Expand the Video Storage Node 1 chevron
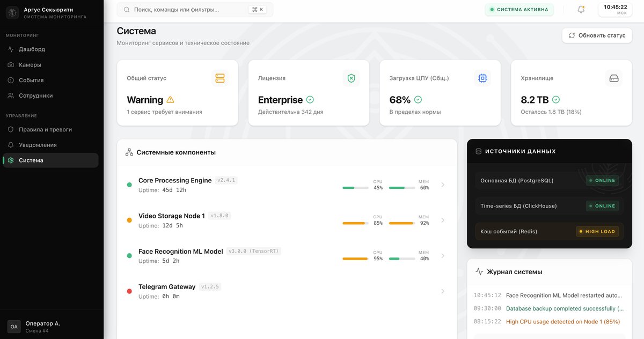The width and height of the screenshot is (644, 339). point(443,220)
